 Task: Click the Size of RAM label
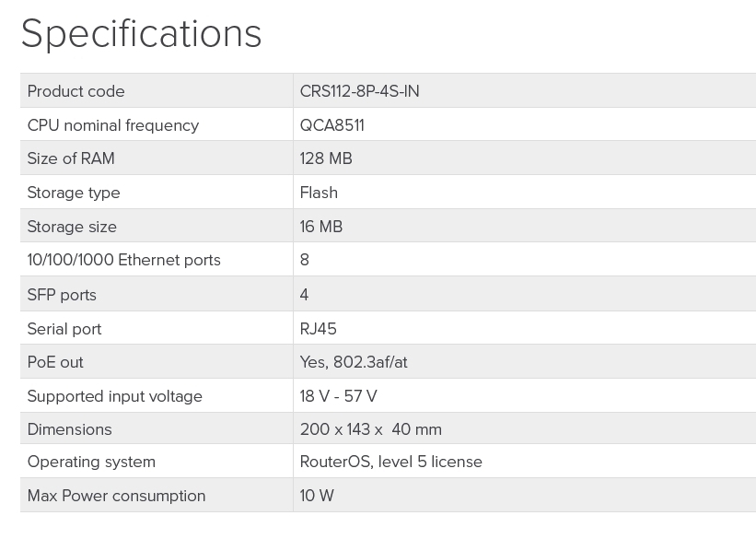coord(71,158)
